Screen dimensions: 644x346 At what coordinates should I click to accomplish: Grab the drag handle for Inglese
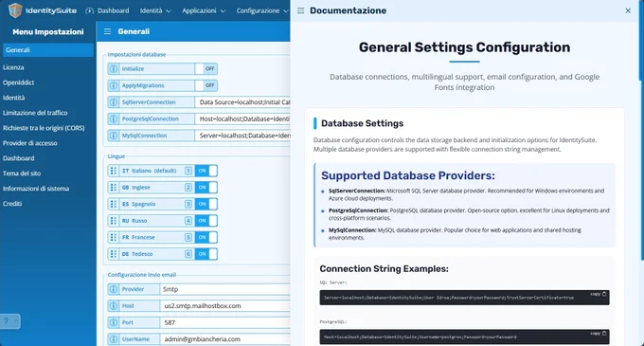[114, 188]
